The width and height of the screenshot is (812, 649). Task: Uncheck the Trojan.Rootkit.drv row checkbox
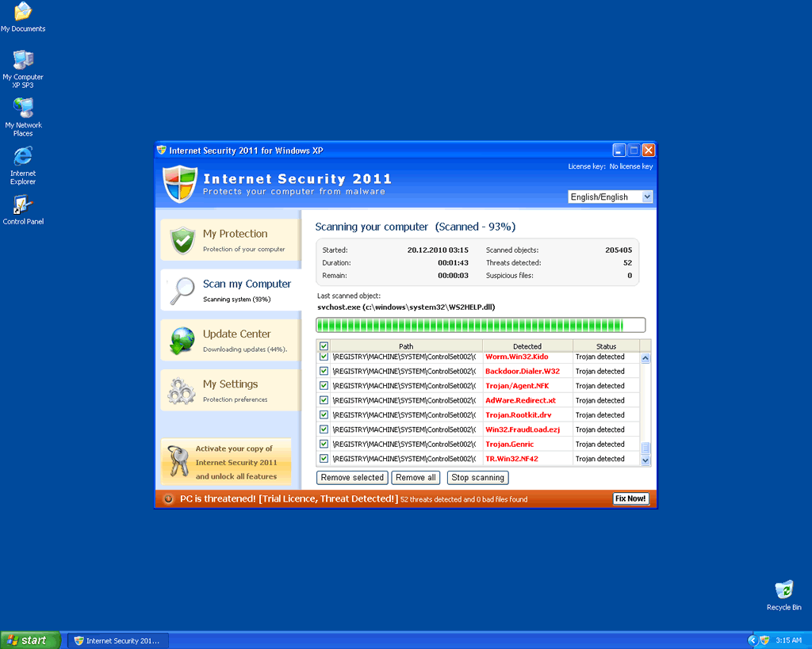(324, 414)
